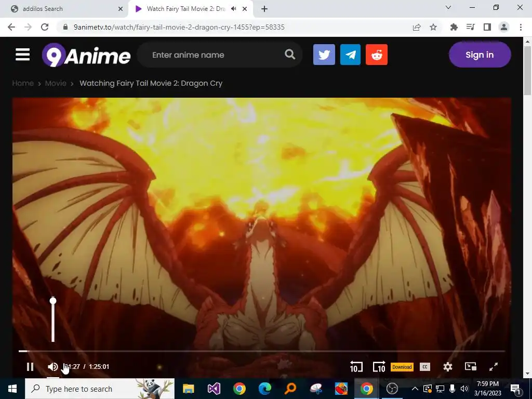Toggle closed captions CC
The height and width of the screenshot is (399, 532).
coord(425,367)
